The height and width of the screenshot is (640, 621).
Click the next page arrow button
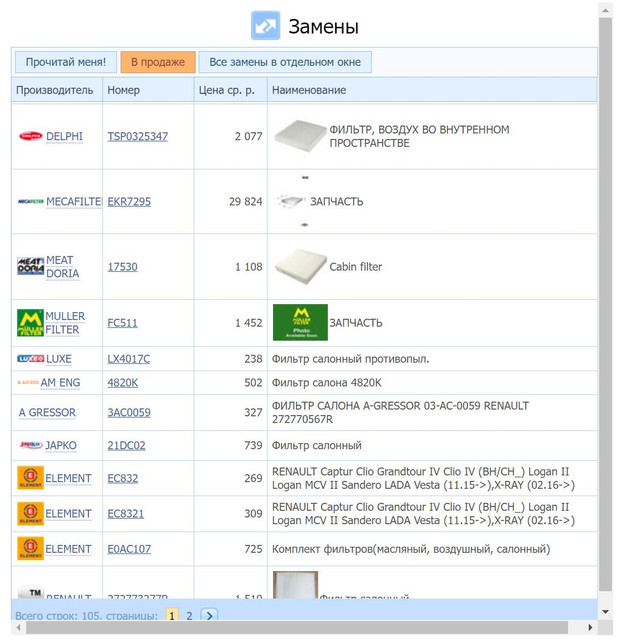click(x=209, y=615)
